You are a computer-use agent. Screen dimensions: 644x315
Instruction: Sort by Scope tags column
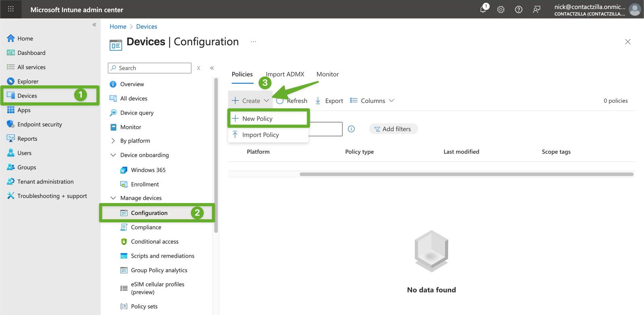tap(556, 152)
